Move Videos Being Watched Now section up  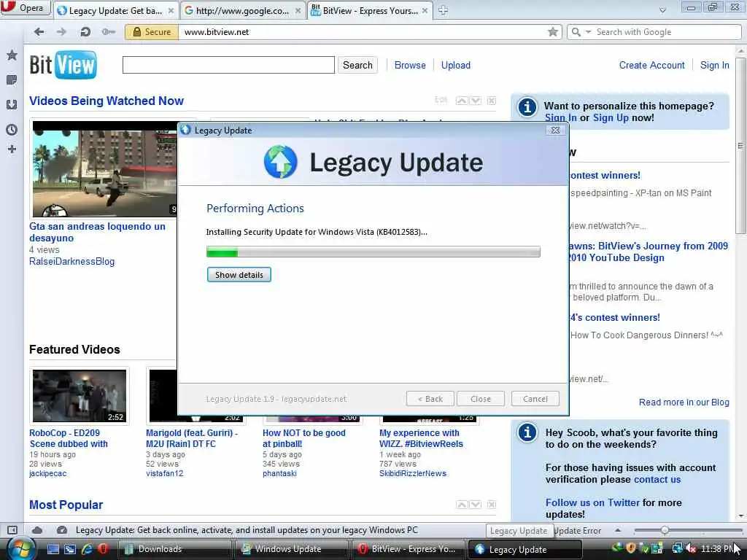click(462, 101)
